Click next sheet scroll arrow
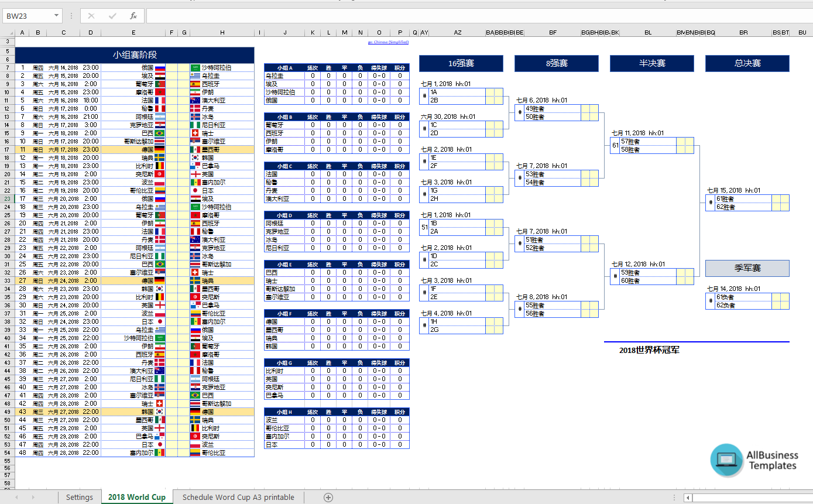The height and width of the screenshot is (504, 813). 33,497
